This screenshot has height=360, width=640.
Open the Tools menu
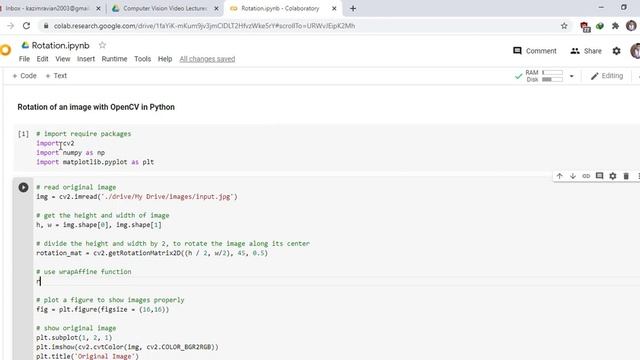(x=142, y=59)
